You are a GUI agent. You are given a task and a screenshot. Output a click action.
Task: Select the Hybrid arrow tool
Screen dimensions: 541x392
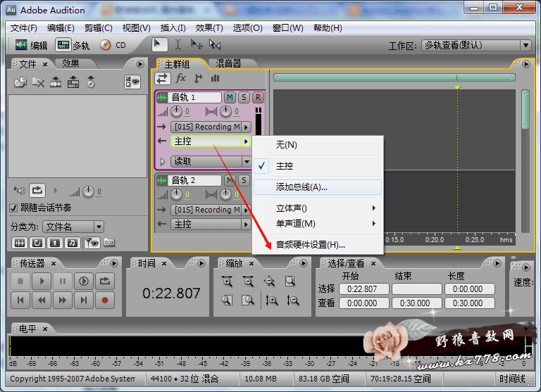point(158,44)
